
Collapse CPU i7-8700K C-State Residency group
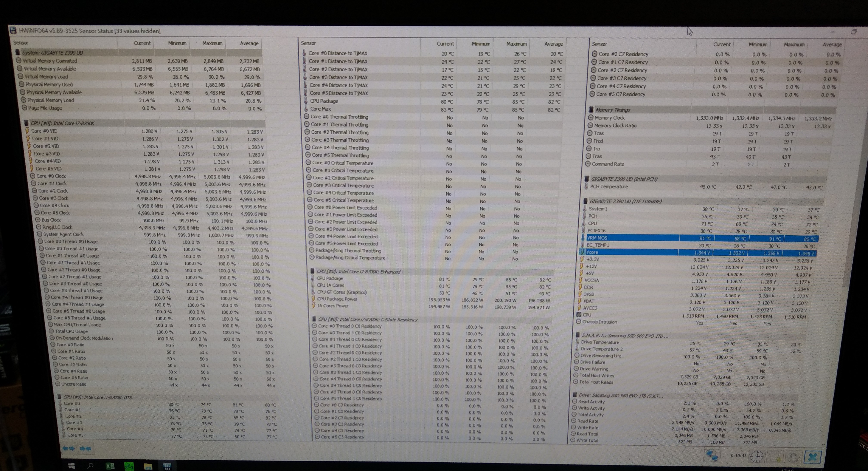(x=368, y=320)
